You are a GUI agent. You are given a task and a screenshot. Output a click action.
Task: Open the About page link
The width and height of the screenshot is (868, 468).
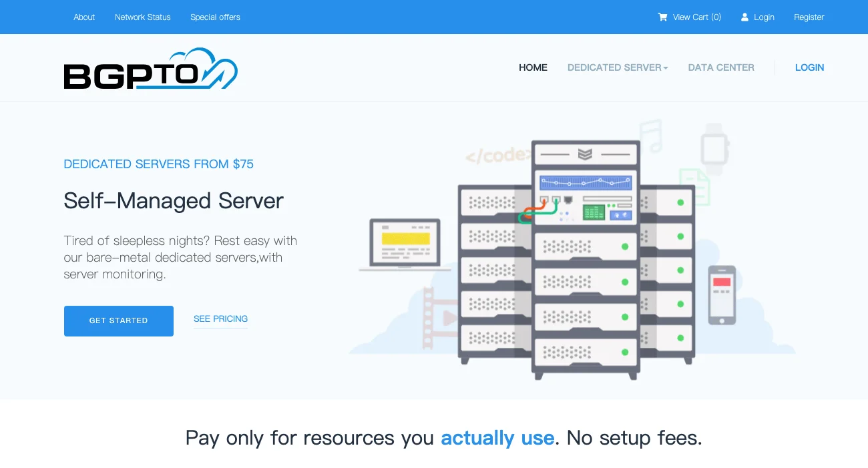pyautogui.click(x=84, y=17)
